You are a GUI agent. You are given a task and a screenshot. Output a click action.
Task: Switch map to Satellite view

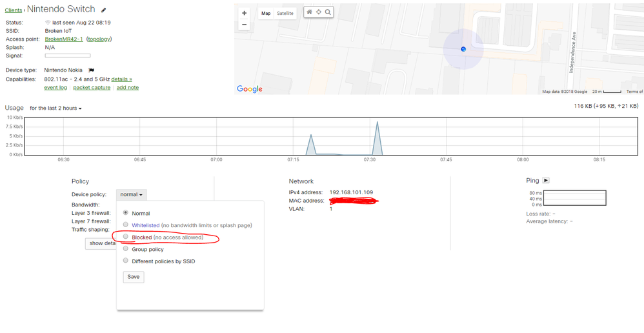point(285,13)
